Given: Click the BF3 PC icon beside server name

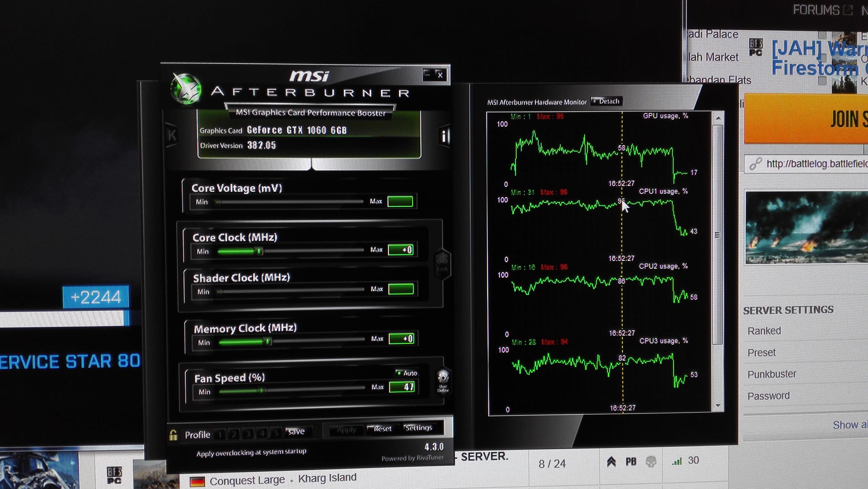Looking at the screenshot, I should point(756,47).
